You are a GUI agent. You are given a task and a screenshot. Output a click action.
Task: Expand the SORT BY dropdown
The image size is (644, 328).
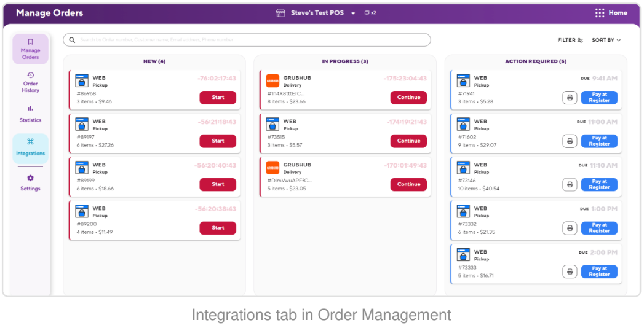[x=606, y=40]
